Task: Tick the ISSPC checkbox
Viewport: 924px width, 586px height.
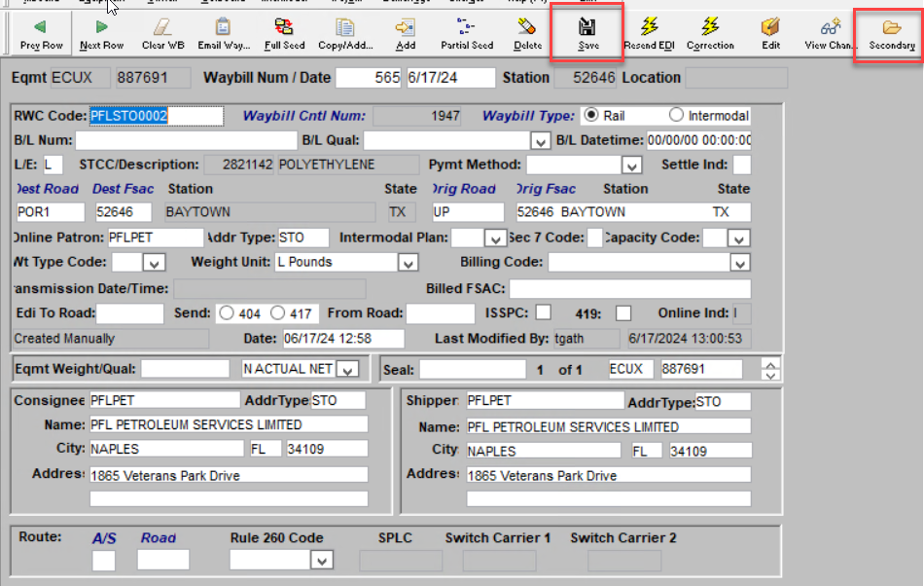Action: coord(544,312)
